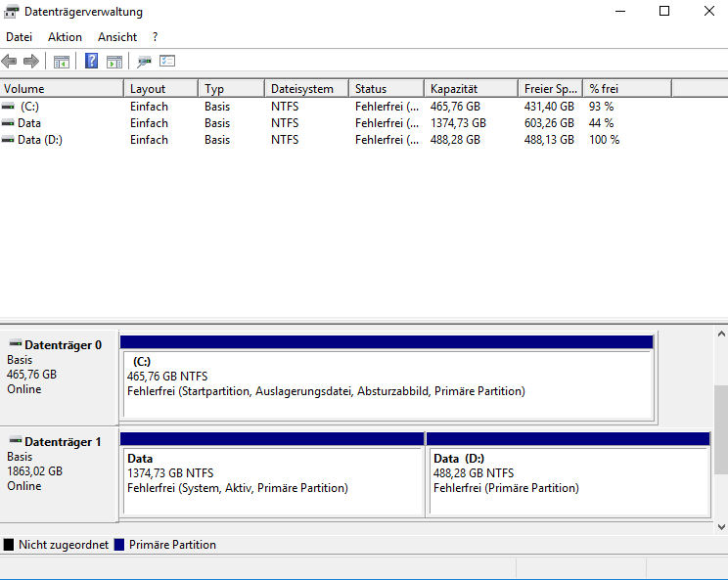Click the scroll down arrow of the disk pane
728x580 pixels.
pos(721,526)
